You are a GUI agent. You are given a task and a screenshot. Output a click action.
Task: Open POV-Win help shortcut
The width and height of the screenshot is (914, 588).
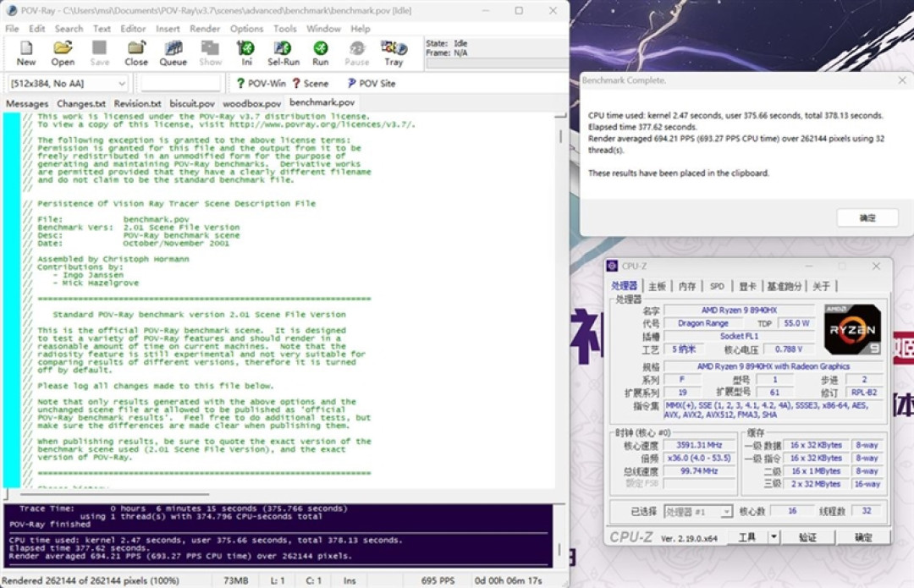click(x=261, y=83)
